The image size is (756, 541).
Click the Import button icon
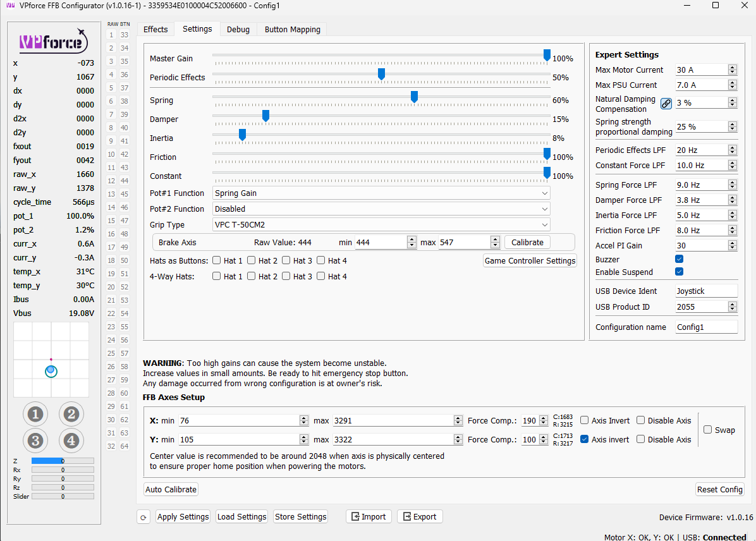tap(355, 517)
